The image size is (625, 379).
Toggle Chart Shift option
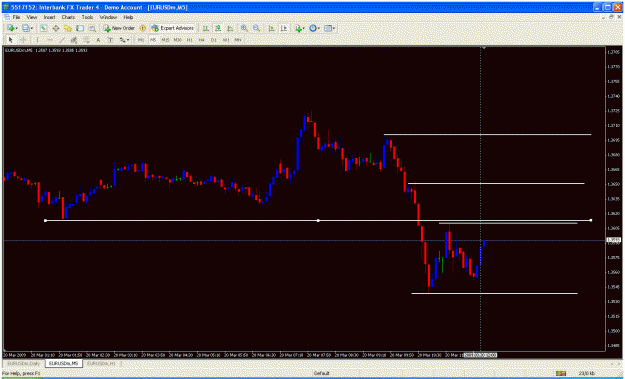(x=284, y=28)
